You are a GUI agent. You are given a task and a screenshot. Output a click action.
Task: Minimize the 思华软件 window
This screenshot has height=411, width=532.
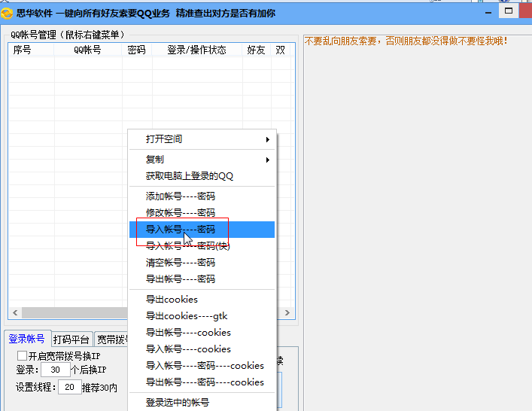[488, 13]
